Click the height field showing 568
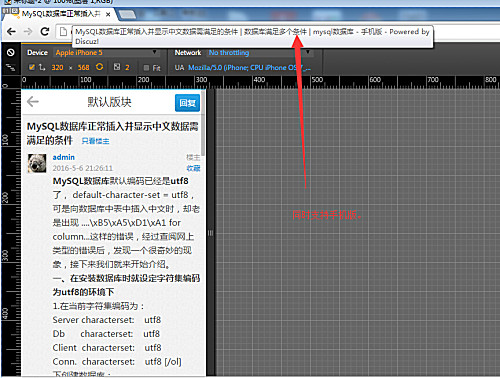The height and width of the screenshot is (378, 500). (83, 68)
